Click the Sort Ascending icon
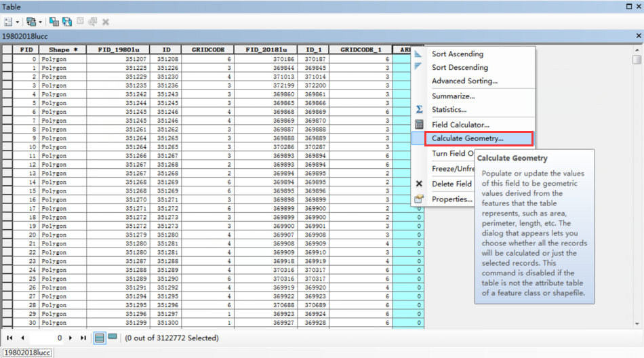Screen dimensions: 644x358 coord(418,54)
